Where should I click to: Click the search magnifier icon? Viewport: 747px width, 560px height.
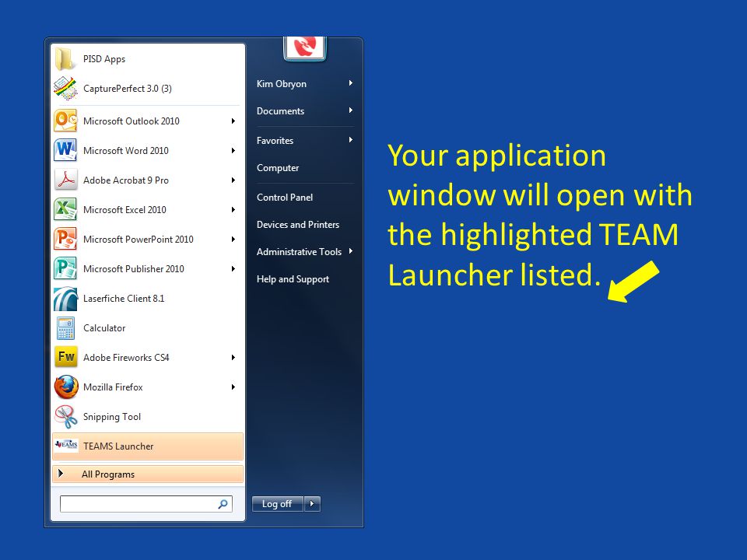click(223, 504)
